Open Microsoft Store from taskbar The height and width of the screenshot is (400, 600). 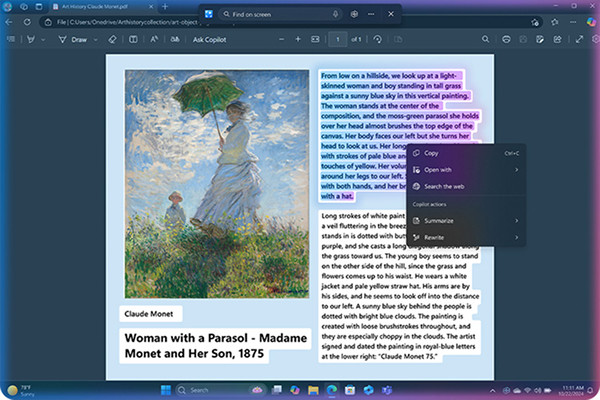350,390
